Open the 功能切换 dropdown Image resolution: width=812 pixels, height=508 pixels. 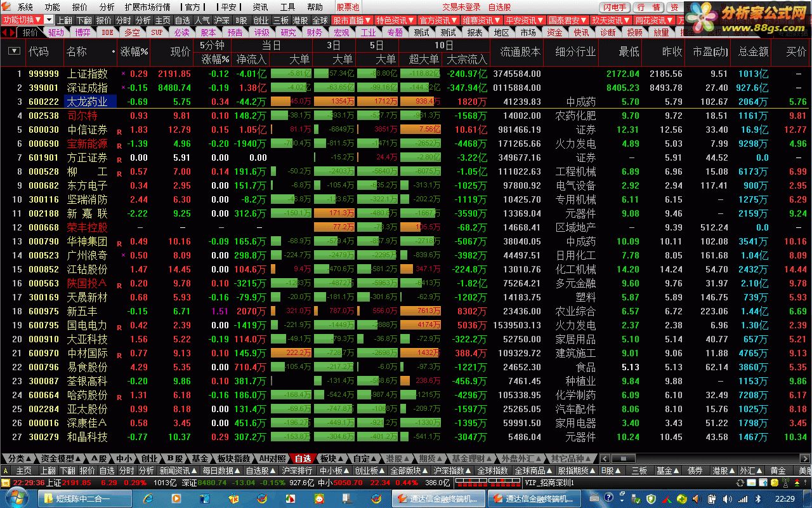[x=22, y=20]
